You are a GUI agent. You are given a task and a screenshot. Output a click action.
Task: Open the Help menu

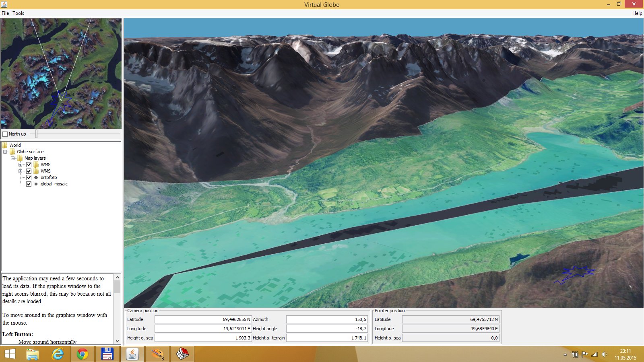click(x=637, y=13)
